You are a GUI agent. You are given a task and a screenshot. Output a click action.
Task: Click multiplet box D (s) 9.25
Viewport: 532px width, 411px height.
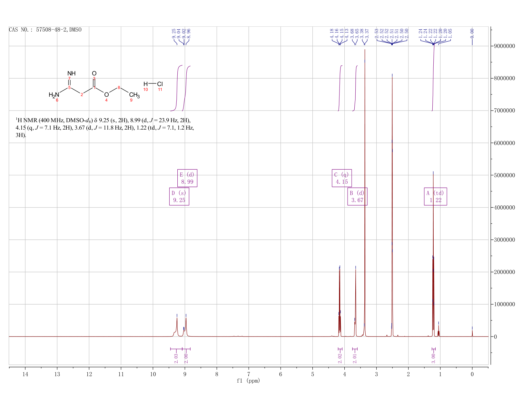[x=179, y=197]
